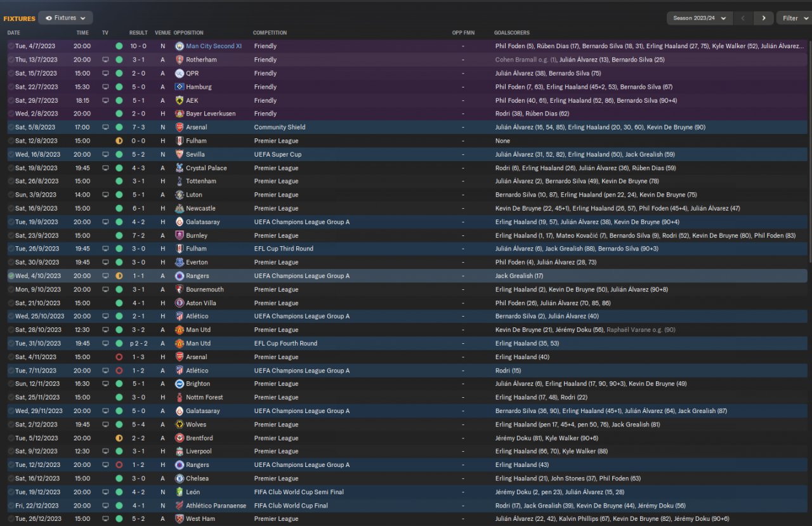Viewport: 812px width, 526px height.
Task: Tick the checkbox for the Wed, 16/8/2023 fixture
Action: pyautogui.click(x=11, y=154)
